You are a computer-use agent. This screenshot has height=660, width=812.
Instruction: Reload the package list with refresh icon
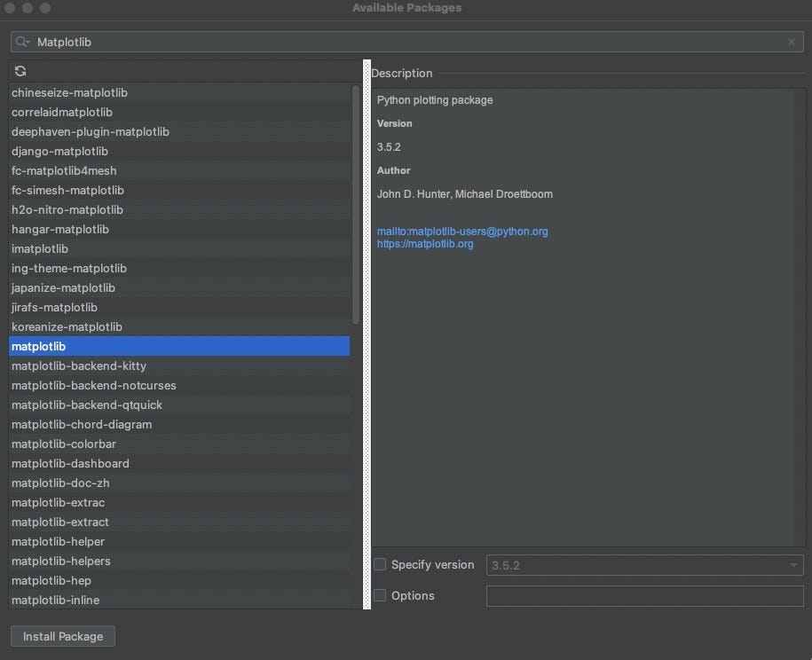(20, 72)
